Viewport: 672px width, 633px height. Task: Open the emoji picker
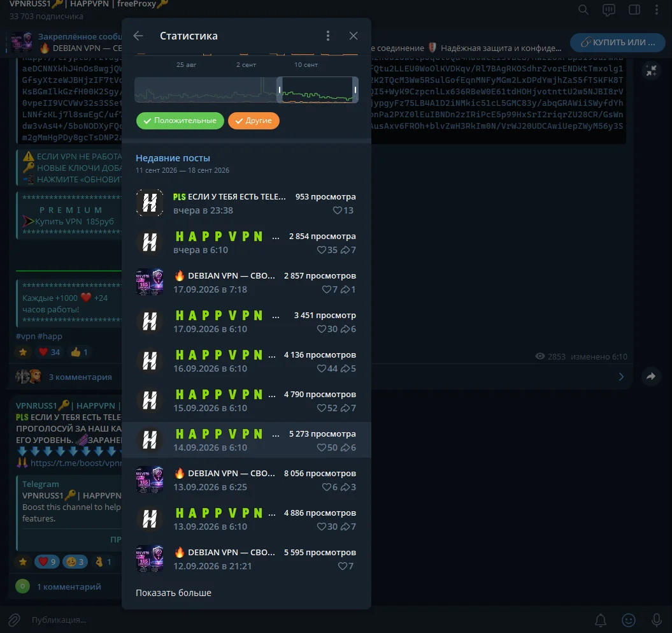pos(628,620)
